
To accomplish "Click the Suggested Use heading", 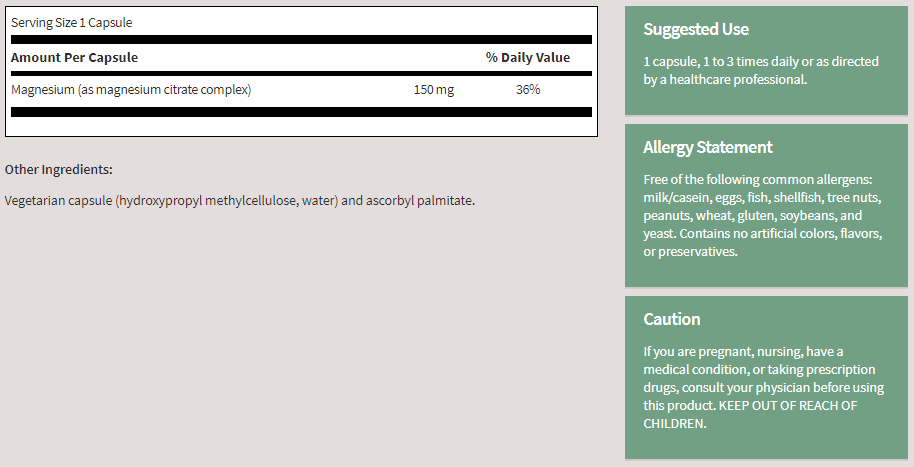I will tap(696, 29).
